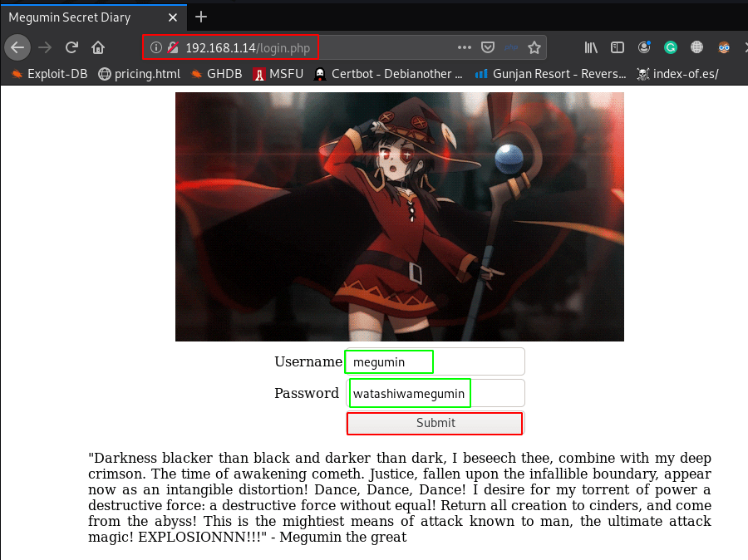Open the Firefox account icon
The height and width of the screenshot is (560, 748).
click(x=644, y=47)
